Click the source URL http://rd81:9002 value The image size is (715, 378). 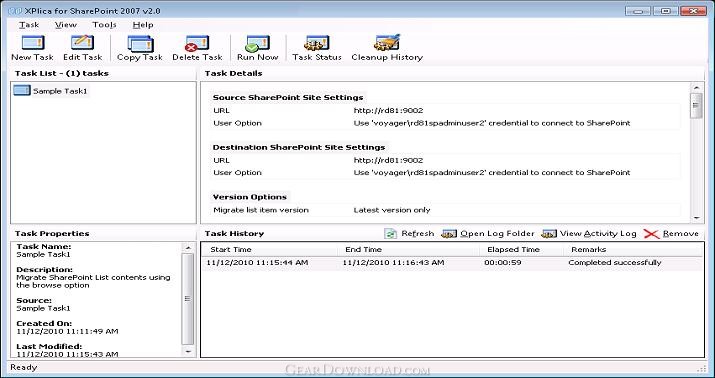389,110
